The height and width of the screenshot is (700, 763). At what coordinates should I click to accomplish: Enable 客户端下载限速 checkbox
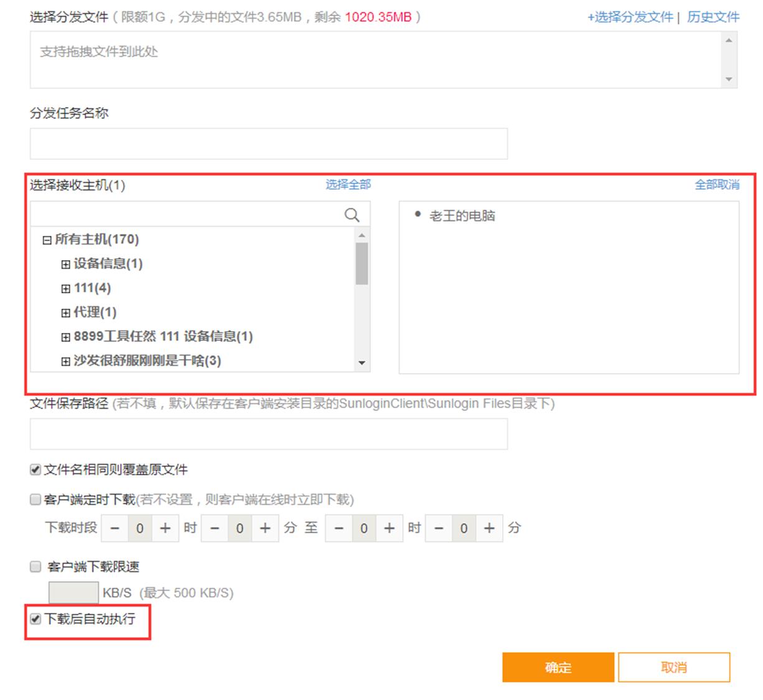point(35,566)
